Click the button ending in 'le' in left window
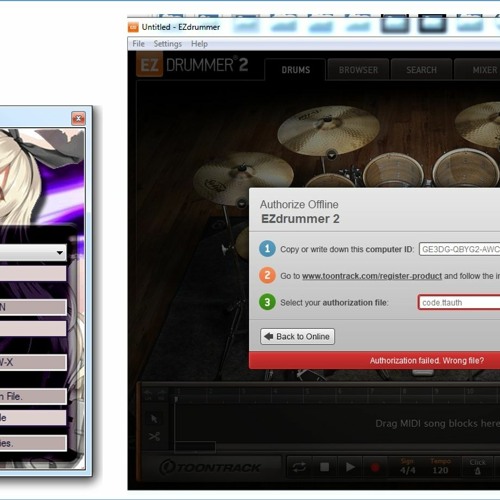Image resolution: width=500 pixels, height=500 pixels. (x=33, y=418)
